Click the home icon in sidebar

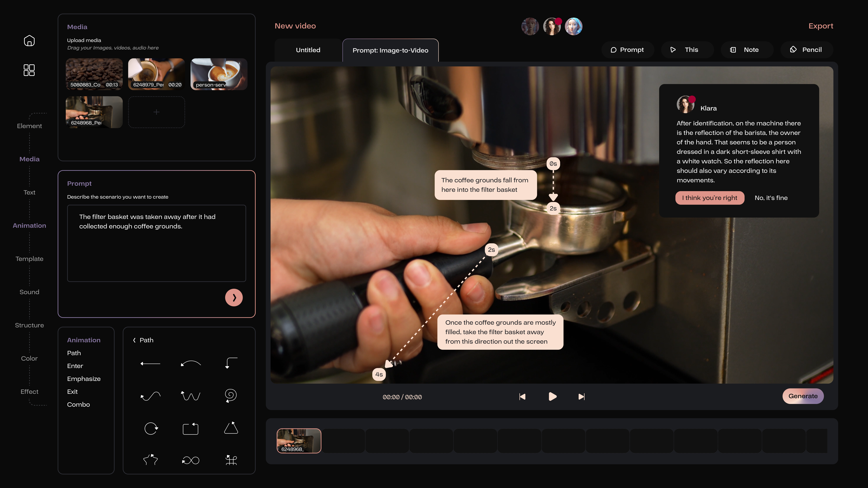coord(29,41)
